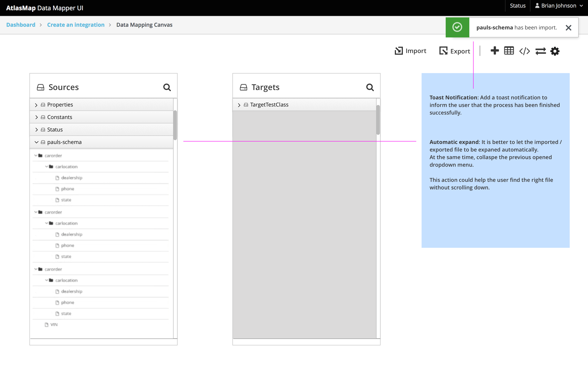Toggle open the carorder folder
This screenshot has width=588, height=369.
click(36, 155)
